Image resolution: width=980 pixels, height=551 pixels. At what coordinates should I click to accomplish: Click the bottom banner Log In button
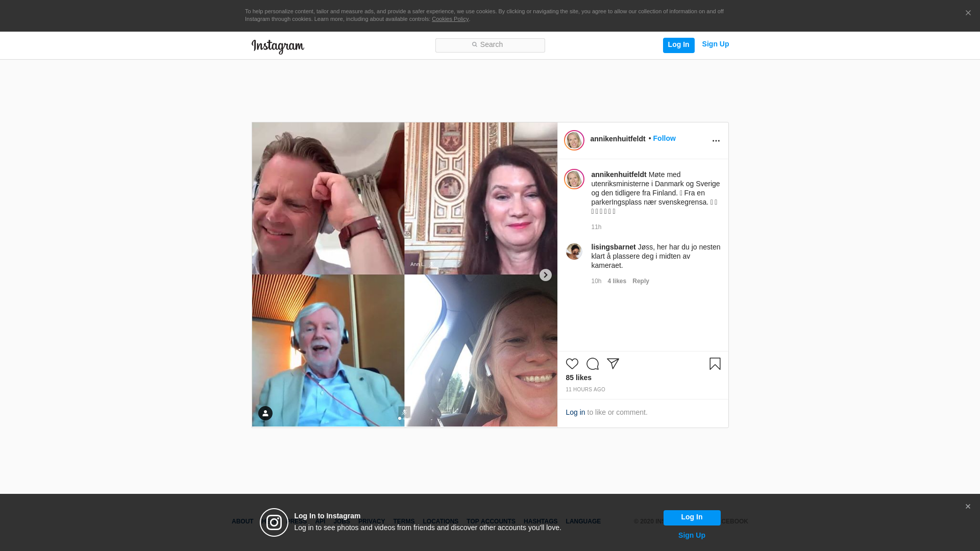[x=692, y=517]
